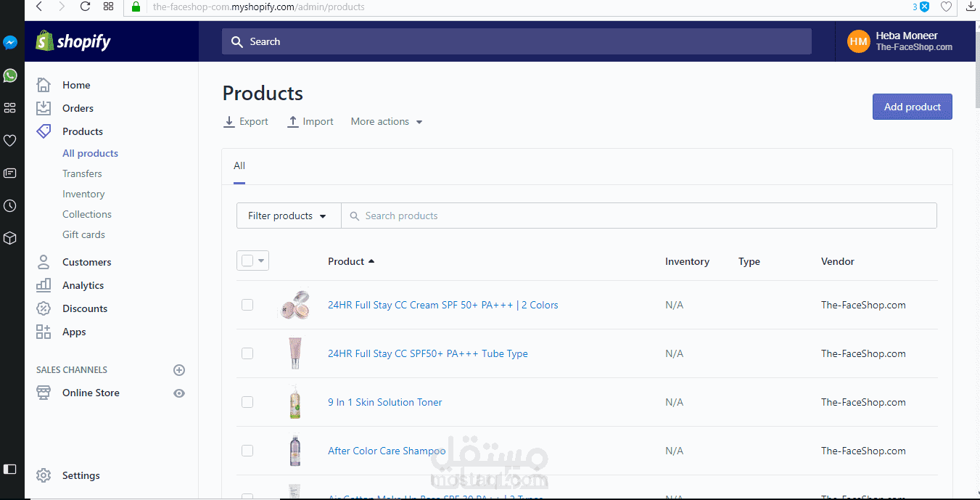Click the Settings gear icon
The height and width of the screenshot is (500, 980).
44,475
